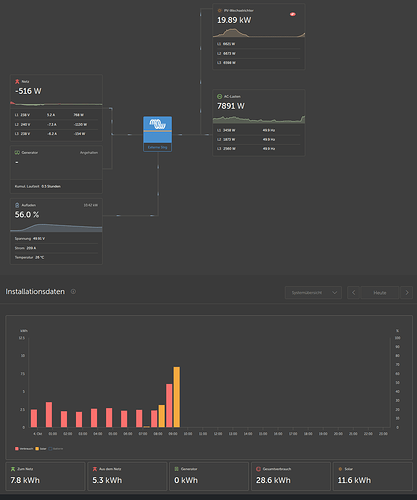Click the 5.3 kWh Aus dem Netz value
This screenshot has height=500, width=417.
(x=107, y=480)
